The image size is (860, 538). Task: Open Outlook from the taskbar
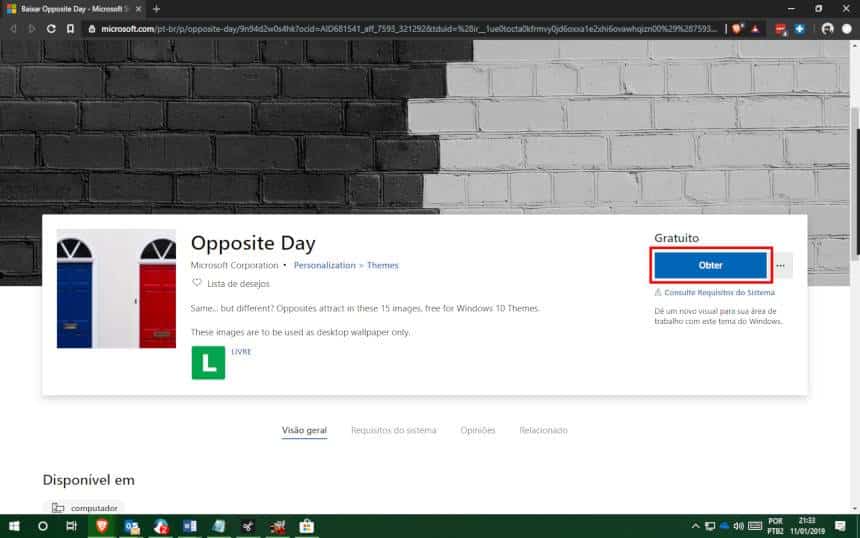coord(132,526)
